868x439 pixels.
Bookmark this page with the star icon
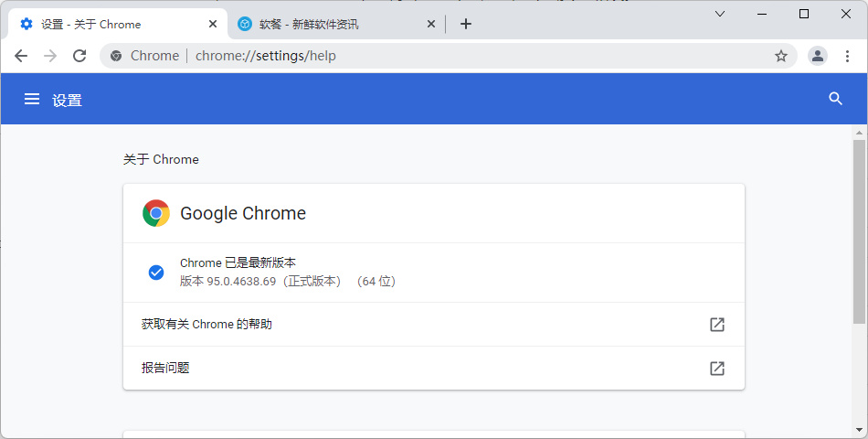[x=781, y=56]
